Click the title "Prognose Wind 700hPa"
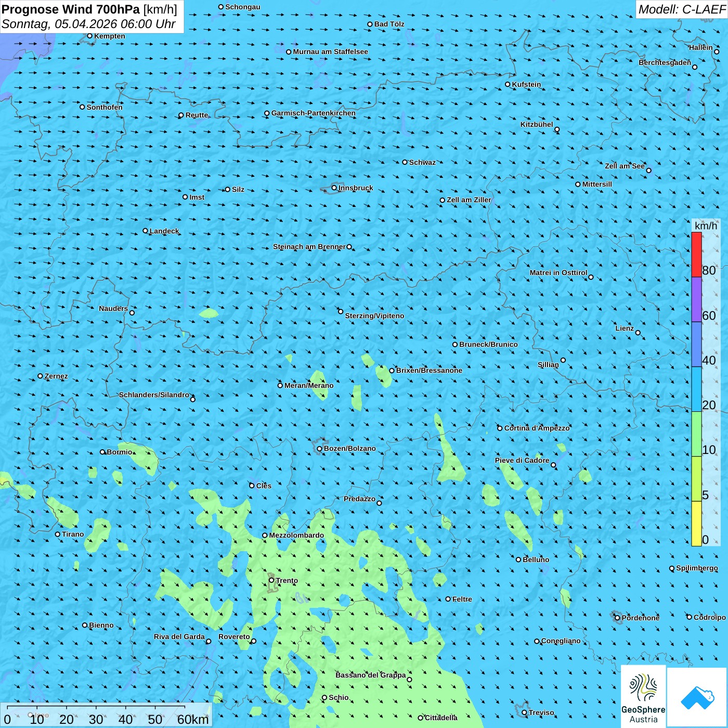 (x=71, y=9)
